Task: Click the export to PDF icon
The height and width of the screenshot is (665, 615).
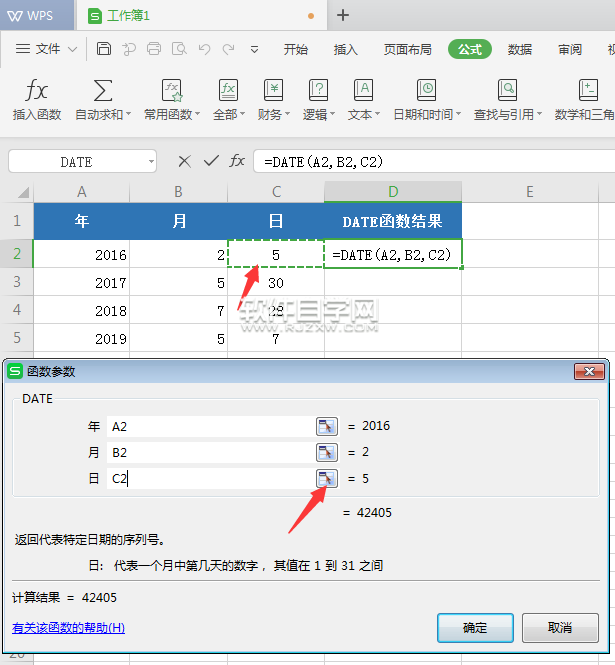Action: pyautogui.click(x=129, y=49)
